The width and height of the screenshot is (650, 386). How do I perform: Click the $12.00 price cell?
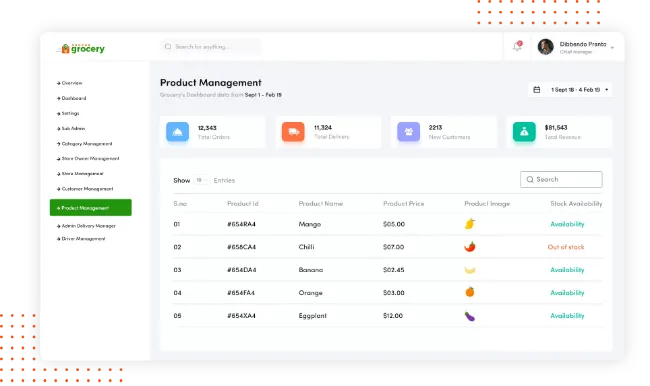point(393,316)
